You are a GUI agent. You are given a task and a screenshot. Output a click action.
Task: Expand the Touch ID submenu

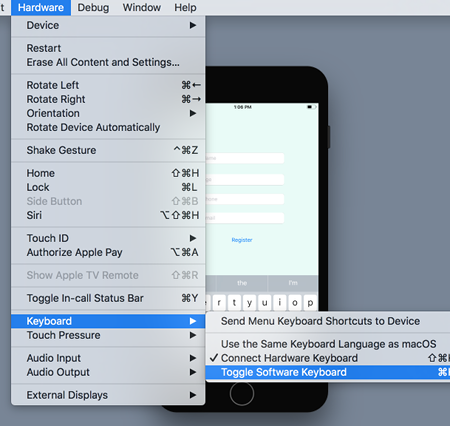[x=108, y=238]
